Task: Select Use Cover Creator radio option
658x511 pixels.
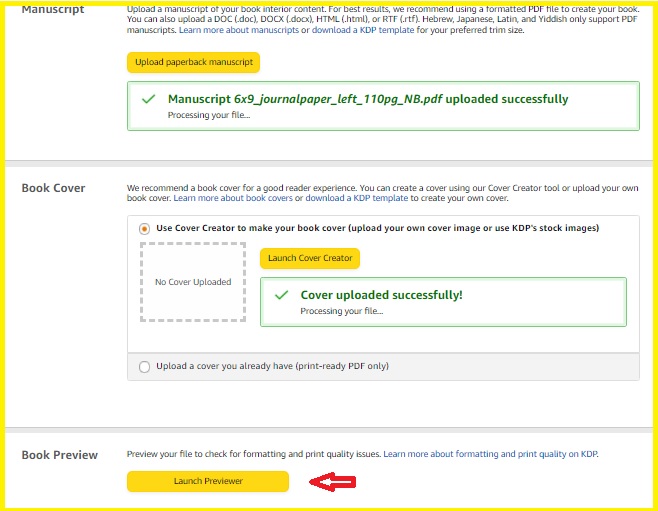Action: point(144,229)
